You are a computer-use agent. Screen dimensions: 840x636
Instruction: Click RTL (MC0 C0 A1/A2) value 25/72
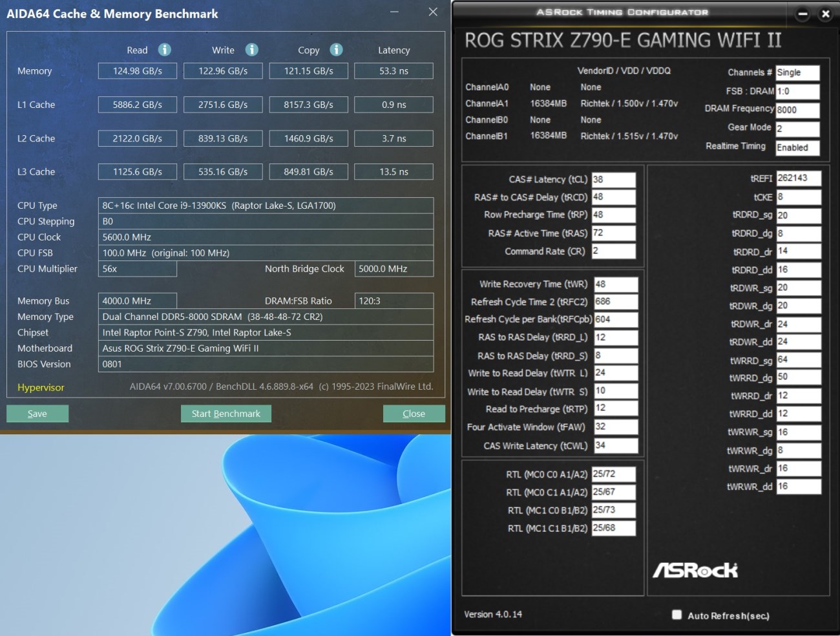pyautogui.click(x=613, y=474)
